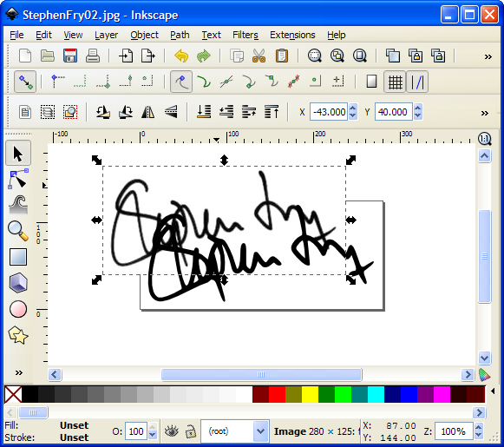Click the Import icon
The height and width of the screenshot is (447, 504).
point(126,56)
